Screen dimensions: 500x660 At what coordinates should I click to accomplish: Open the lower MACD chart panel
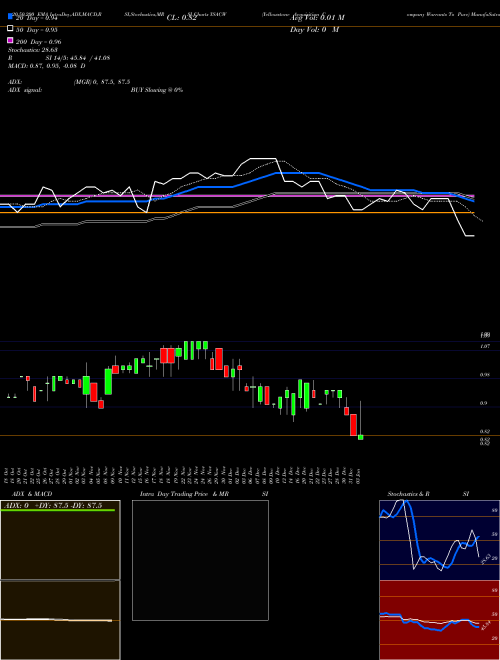tap(60, 620)
